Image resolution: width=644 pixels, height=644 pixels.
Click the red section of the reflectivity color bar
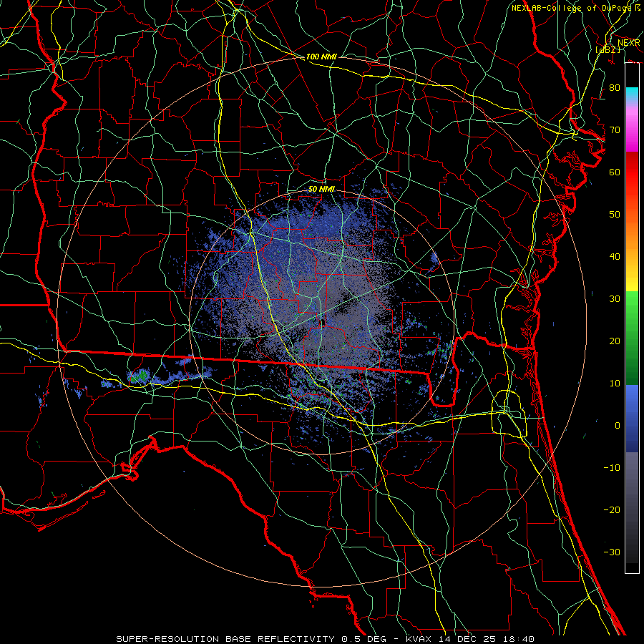[632, 182]
